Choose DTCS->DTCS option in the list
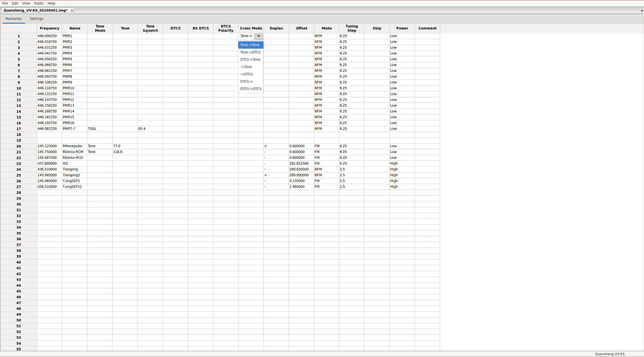Image resolution: width=644 pixels, height=357 pixels. pyautogui.click(x=251, y=89)
